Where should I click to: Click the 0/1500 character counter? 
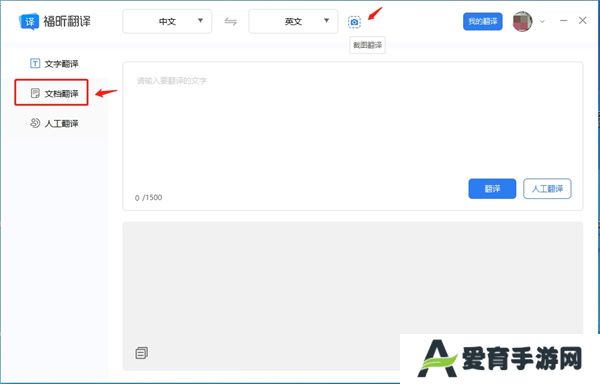point(148,198)
